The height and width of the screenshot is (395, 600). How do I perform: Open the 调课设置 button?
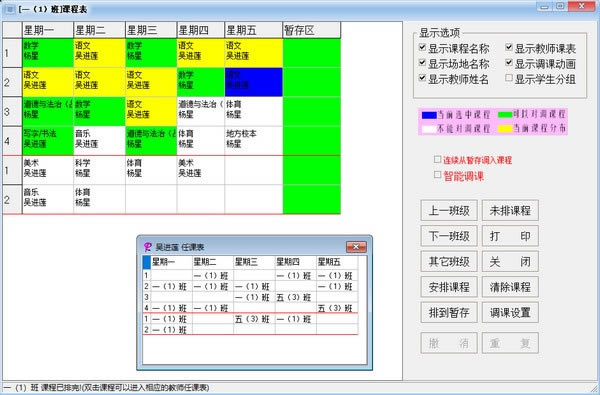[510, 312]
